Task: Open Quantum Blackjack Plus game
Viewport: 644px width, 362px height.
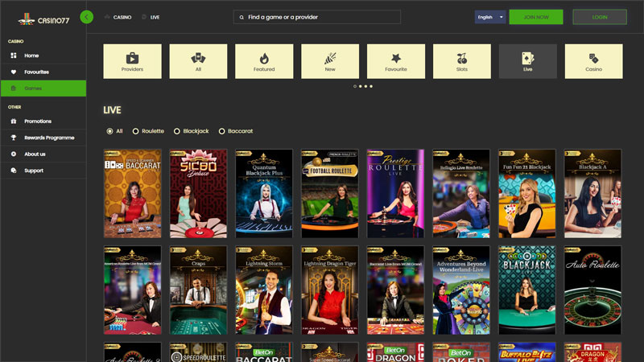Action: pos(264,193)
